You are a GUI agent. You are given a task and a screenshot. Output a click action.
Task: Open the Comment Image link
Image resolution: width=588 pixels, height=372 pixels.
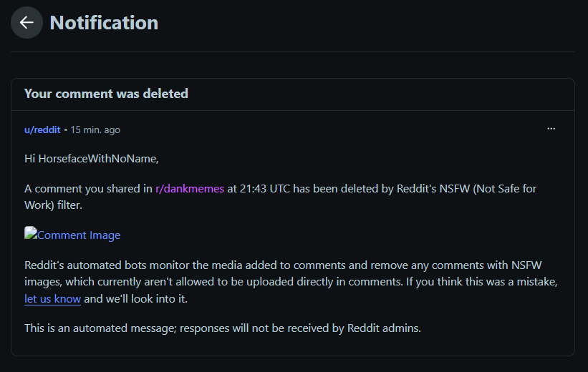(79, 235)
